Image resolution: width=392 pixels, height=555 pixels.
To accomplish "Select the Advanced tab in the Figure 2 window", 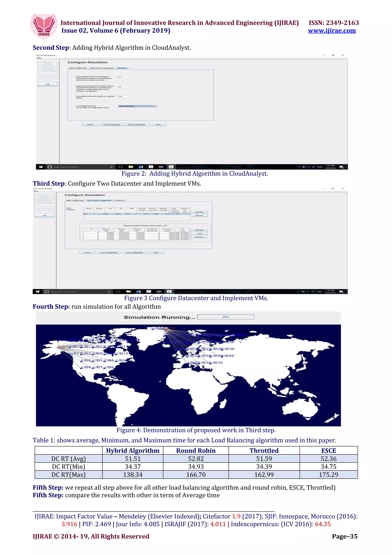I will click(x=122, y=68).
